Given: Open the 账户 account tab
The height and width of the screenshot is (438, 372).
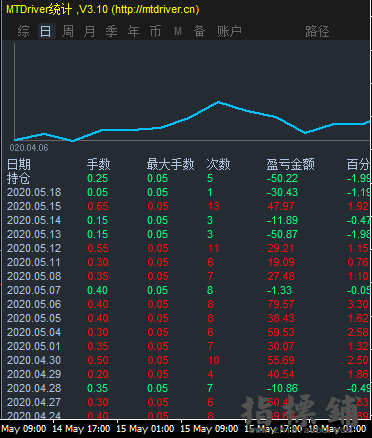Looking at the screenshot, I should pyautogui.click(x=229, y=31).
